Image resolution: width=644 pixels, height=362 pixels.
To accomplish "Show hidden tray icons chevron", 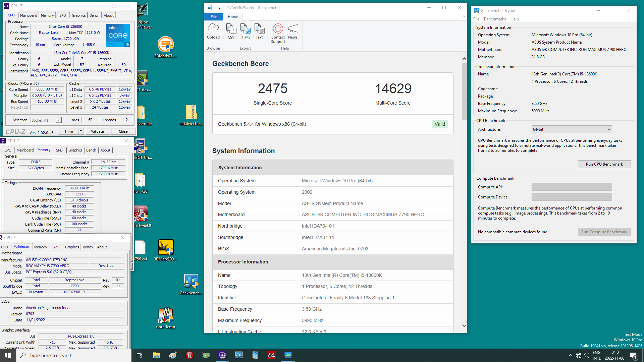I will tap(570, 355).
